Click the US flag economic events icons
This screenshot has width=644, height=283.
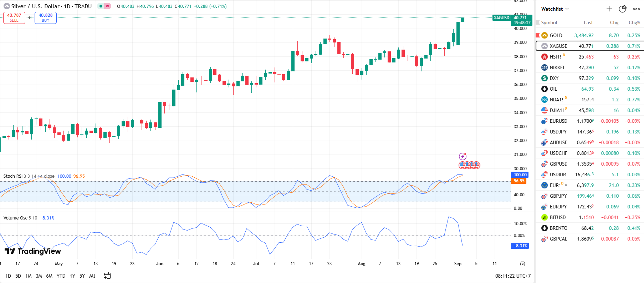point(469,165)
